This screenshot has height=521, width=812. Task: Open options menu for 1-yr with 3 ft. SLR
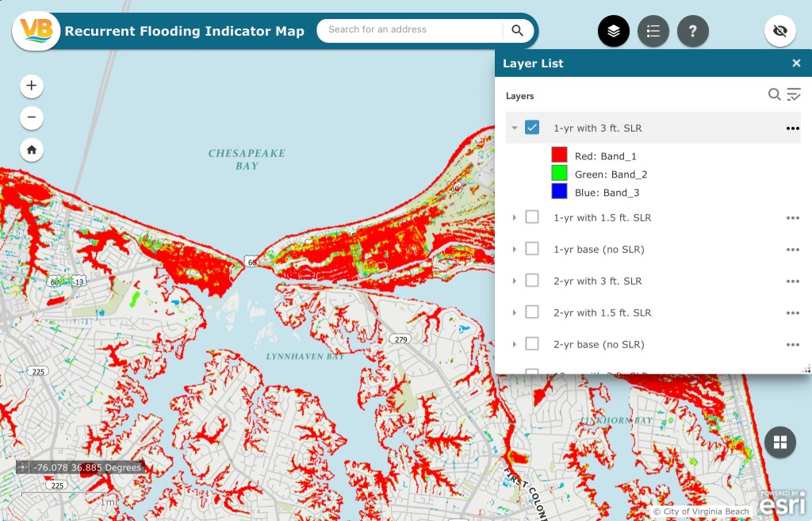tap(792, 128)
